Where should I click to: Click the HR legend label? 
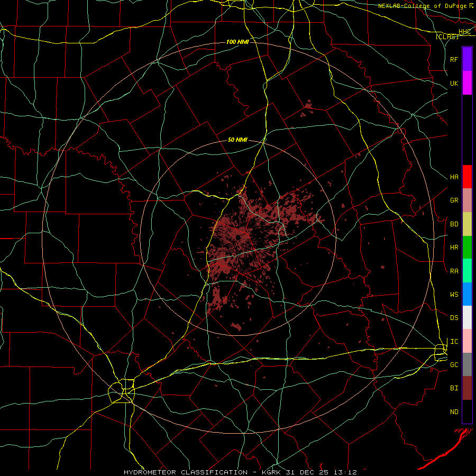click(454, 248)
